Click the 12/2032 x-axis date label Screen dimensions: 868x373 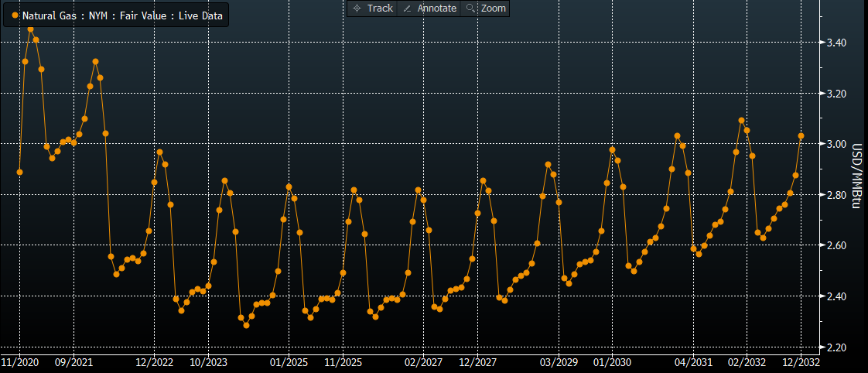tap(801, 361)
